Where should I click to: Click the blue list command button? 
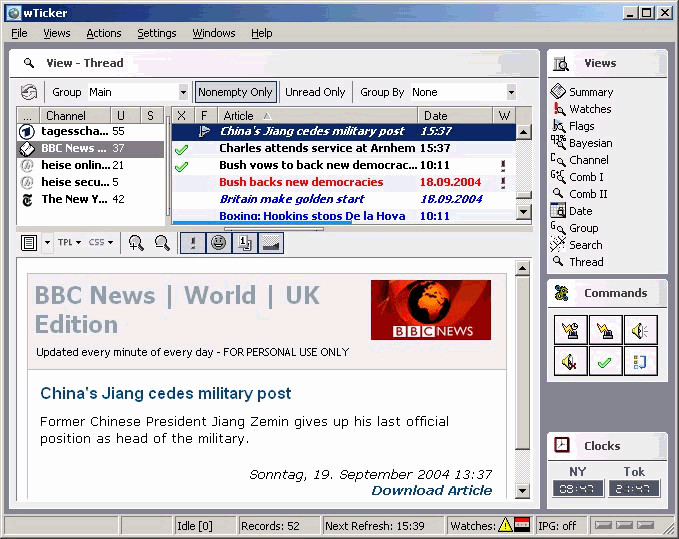point(640,361)
